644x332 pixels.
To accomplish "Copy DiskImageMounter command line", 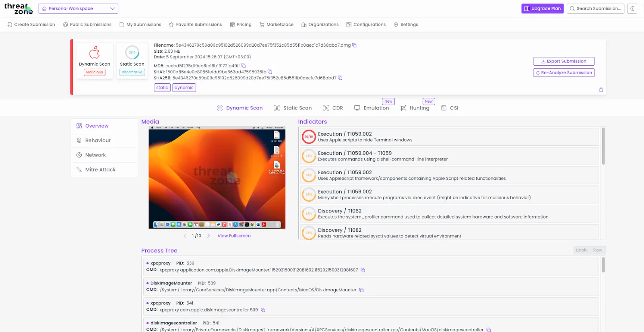I will coord(361,290).
